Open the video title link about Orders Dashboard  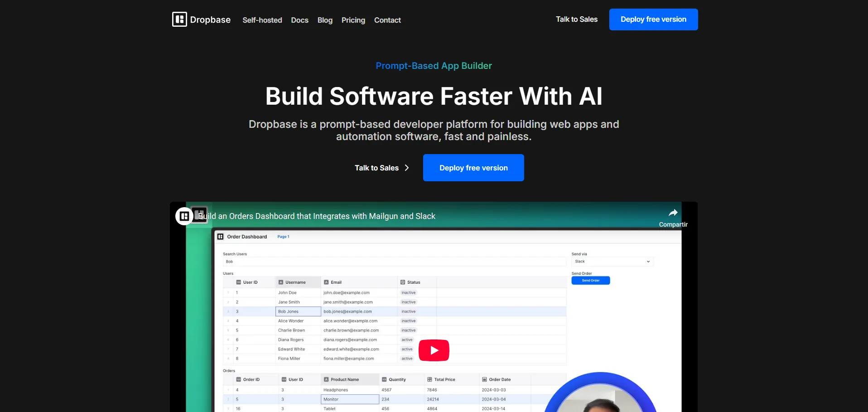(317, 216)
